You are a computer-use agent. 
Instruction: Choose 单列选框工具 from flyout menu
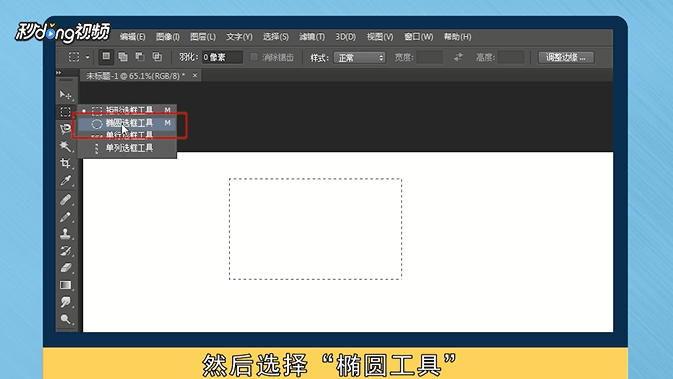[127, 148]
